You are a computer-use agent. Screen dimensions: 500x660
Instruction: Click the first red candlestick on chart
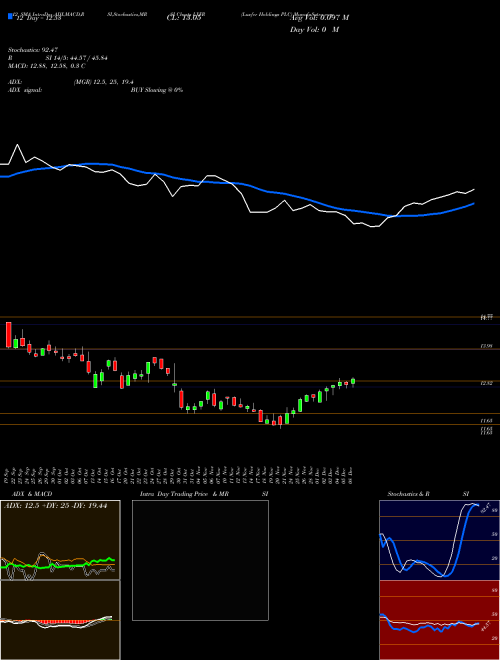[x=8, y=335]
